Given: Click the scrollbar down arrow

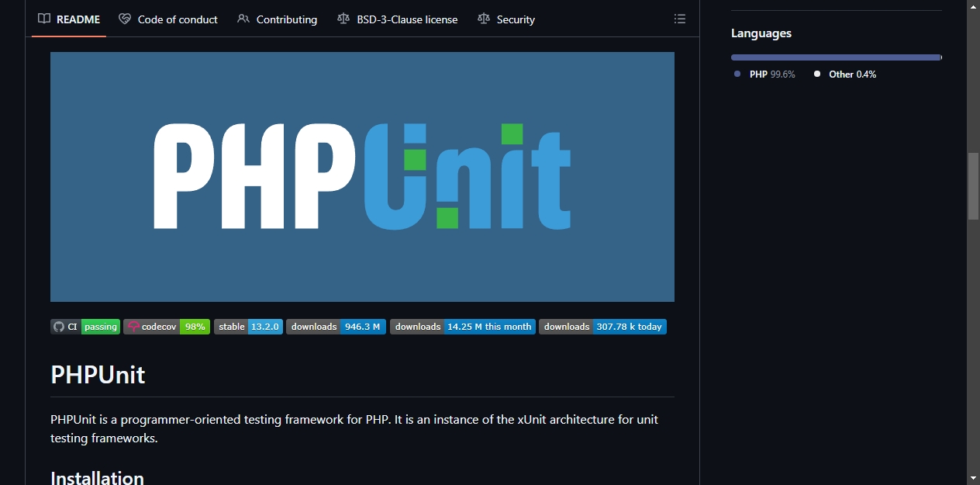Looking at the screenshot, I should point(973,477).
